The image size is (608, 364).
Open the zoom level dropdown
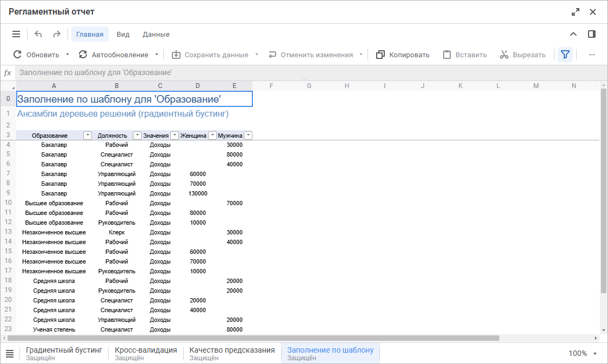pos(595,354)
